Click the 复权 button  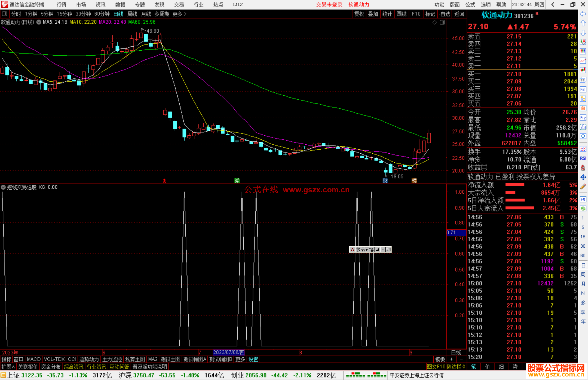359,14
